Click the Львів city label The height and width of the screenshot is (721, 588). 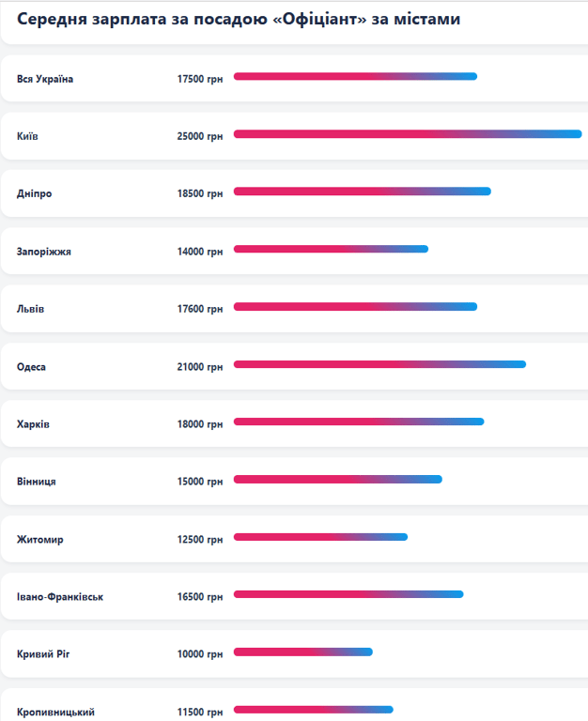pos(30,309)
